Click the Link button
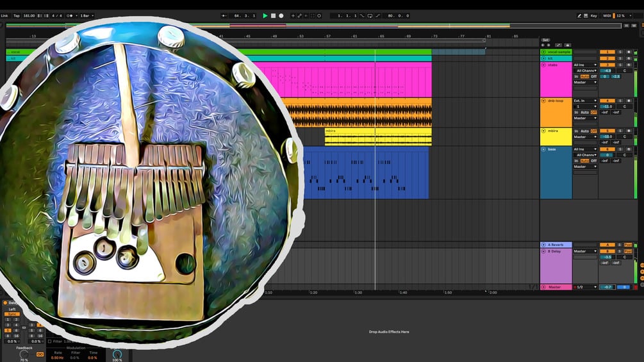This screenshot has height=362, width=644. click(x=4, y=15)
